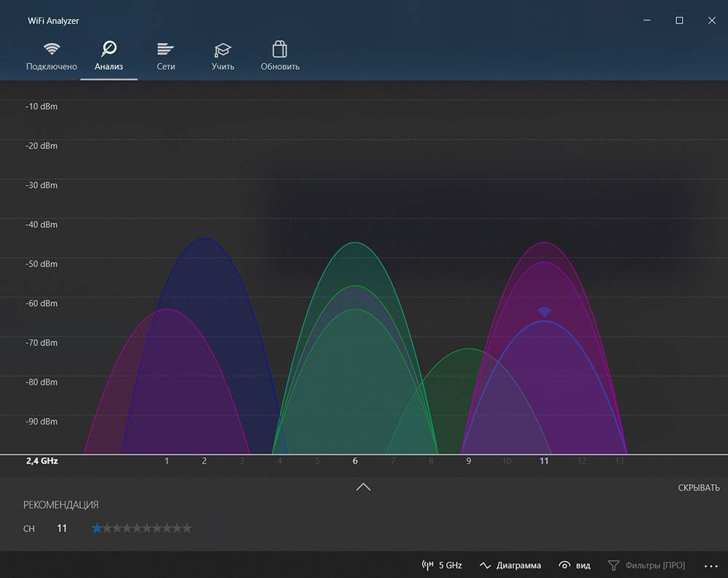Minimize the WiFi Analyzer window
Screen dimensions: 728x578
pos(646,20)
